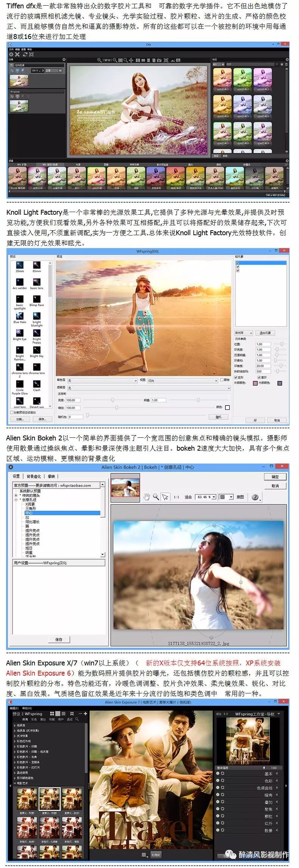Click the reset arrows icon in Dfx toolbar
Viewport: 299px width, 868px height.
pos(25,54)
